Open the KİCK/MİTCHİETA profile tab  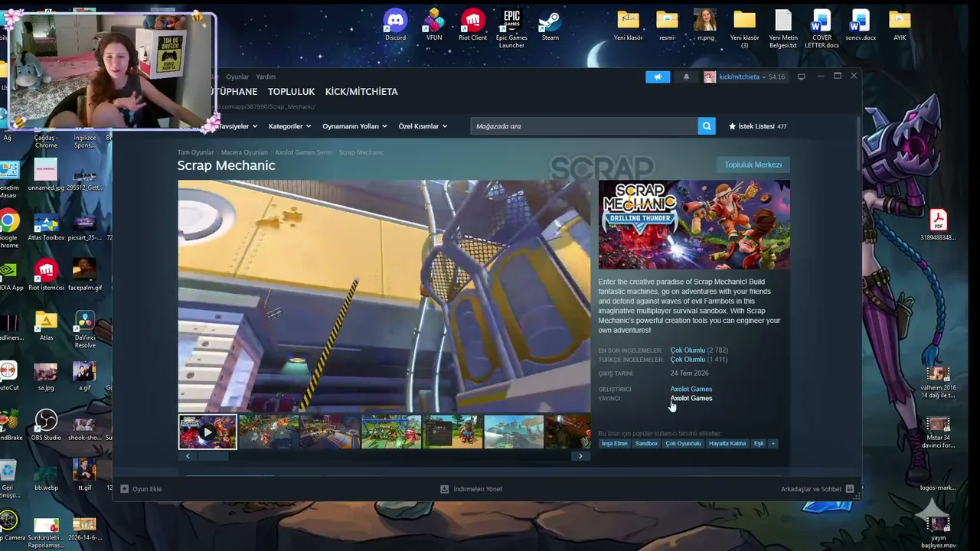(x=361, y=91)
